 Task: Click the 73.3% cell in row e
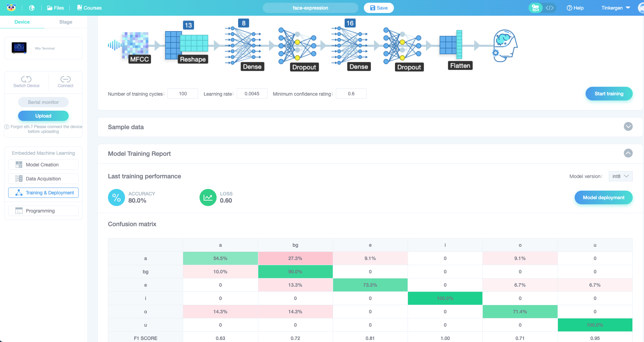coord(370,285)
